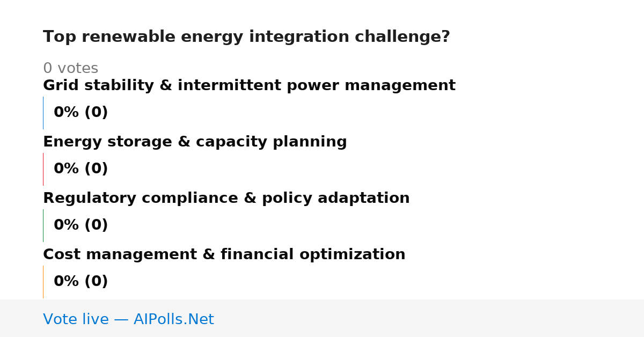Click the red bar for Energy storage
This screenshot has width=644, height=337.
pos(43,169)
